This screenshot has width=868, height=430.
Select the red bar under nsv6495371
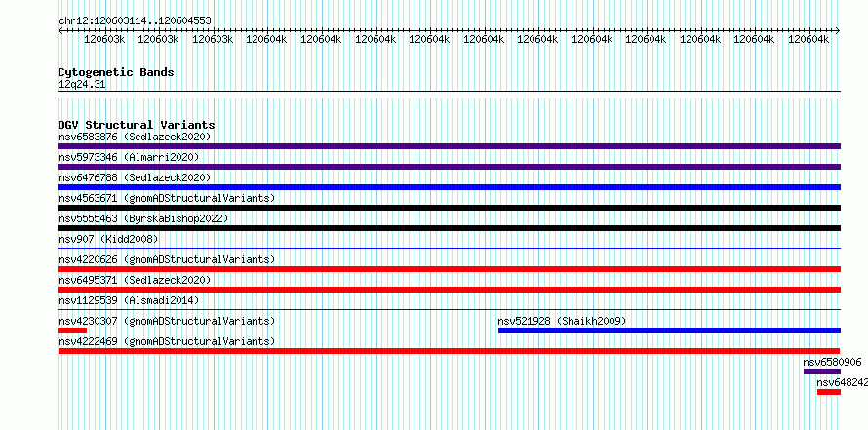[x=449, y=290]
